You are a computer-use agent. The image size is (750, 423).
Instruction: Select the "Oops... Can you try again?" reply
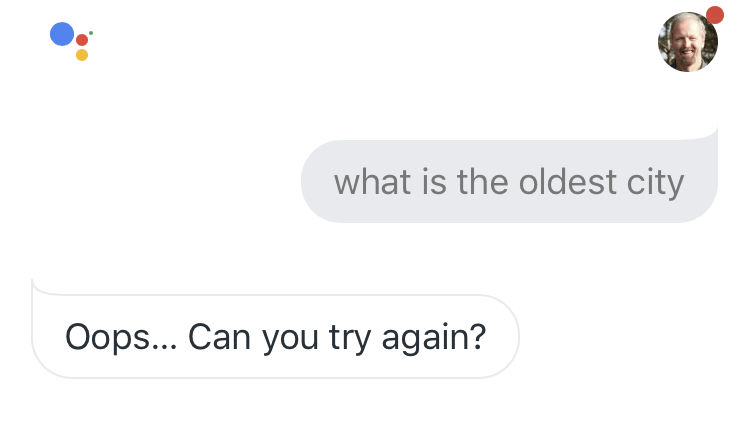tap(275, 336)
